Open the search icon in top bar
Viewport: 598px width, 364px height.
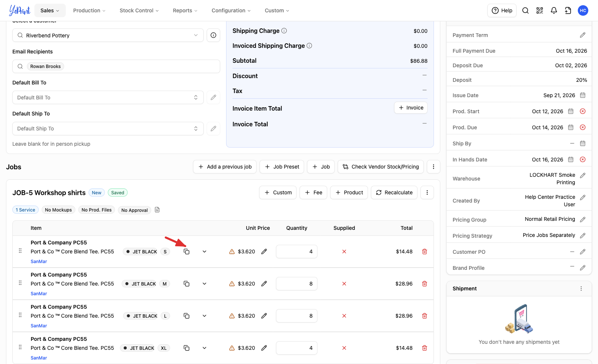click(x=525, y=10)
